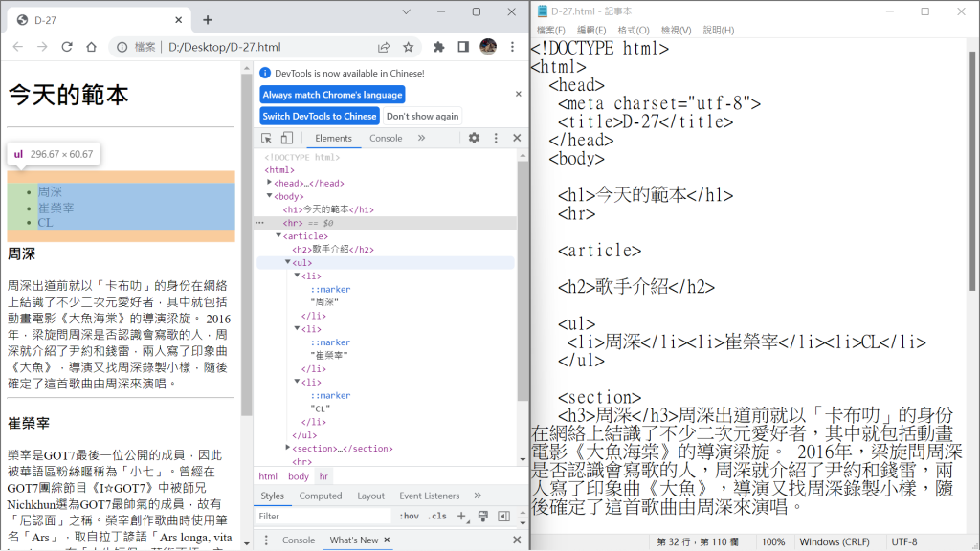Reload the D-27 page
This screenshot has width=980, height=551.
tap(67, 47)
